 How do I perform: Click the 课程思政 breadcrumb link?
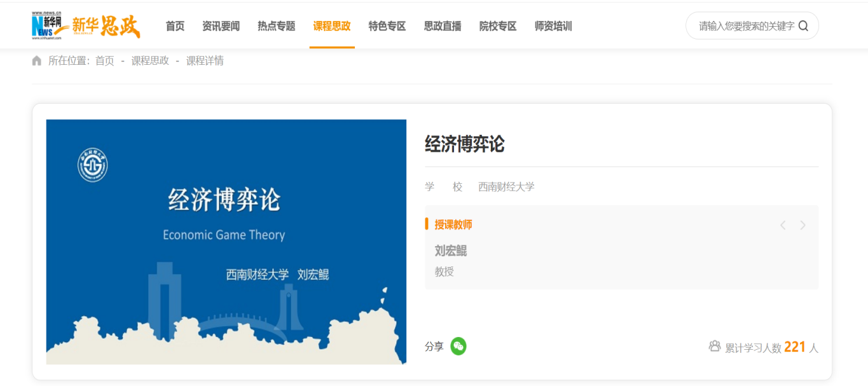(x=150, y=61)
